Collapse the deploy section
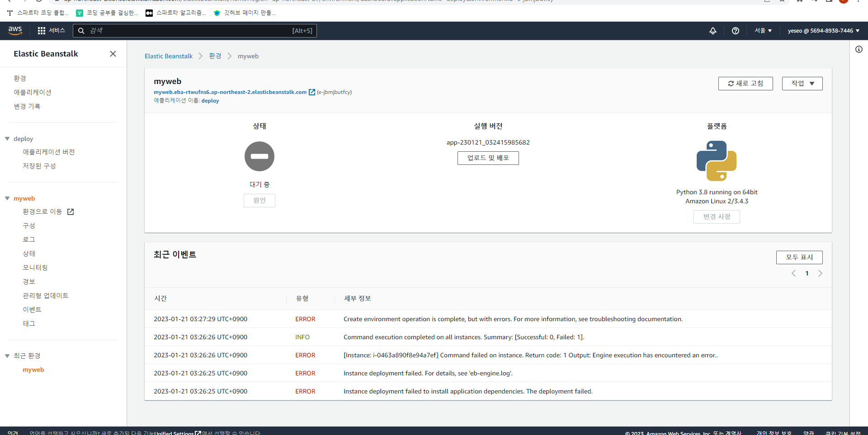The width and height of the screenshot is (868, 435). 7,139
